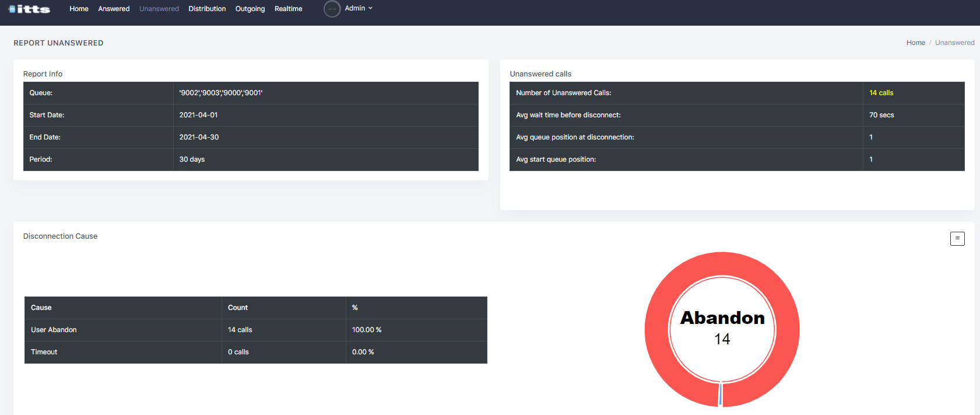Open the chart hamburger menu icon
980x415 pixels.
pyautogui.click(x=957, y=238)
